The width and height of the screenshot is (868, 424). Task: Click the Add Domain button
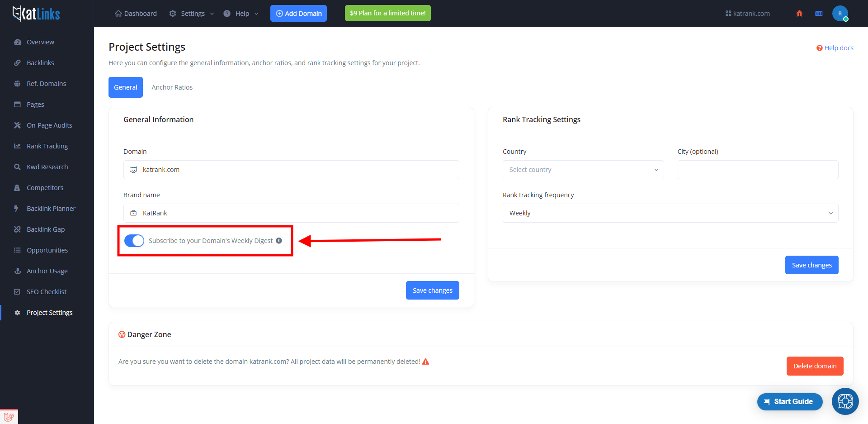pos(298,14)
